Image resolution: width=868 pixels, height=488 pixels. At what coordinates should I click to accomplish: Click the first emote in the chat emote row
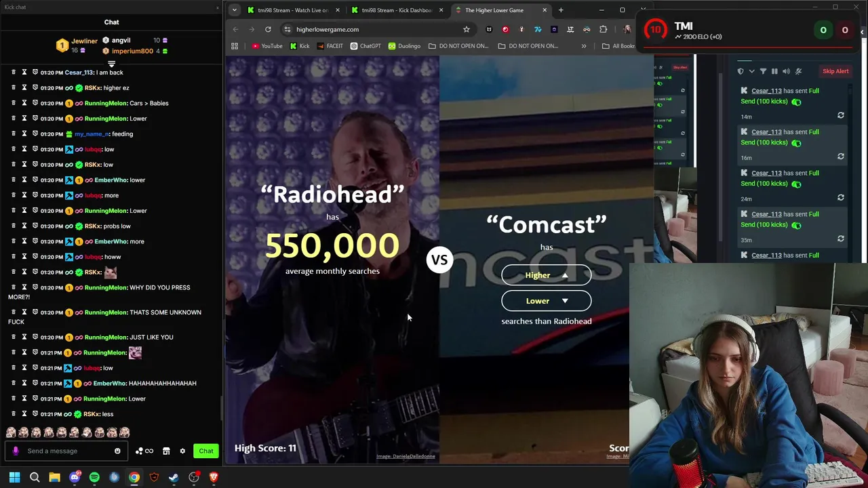[x=11, y=432]
